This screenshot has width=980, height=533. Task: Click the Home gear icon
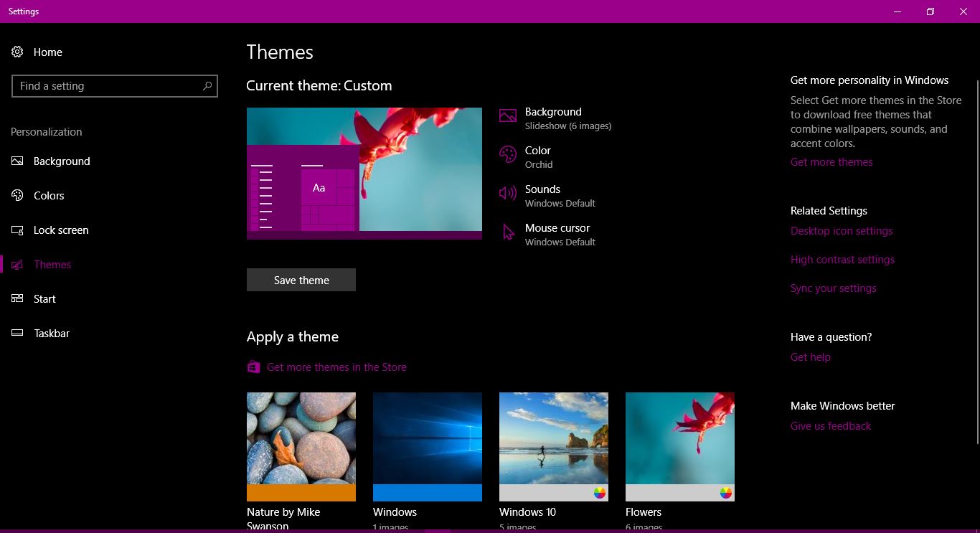pyautogui.click(x=17, y=52)
